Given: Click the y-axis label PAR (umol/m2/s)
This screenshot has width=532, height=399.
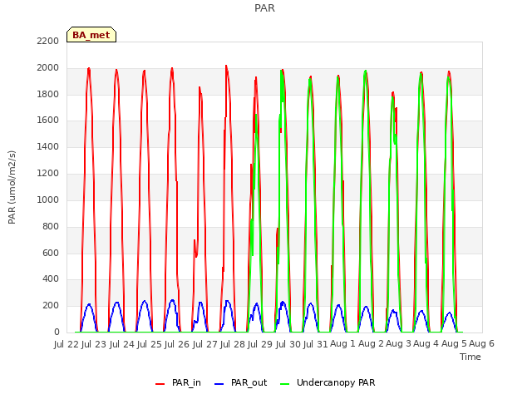Looking at the screenshot, I should (x=12, y=187).
